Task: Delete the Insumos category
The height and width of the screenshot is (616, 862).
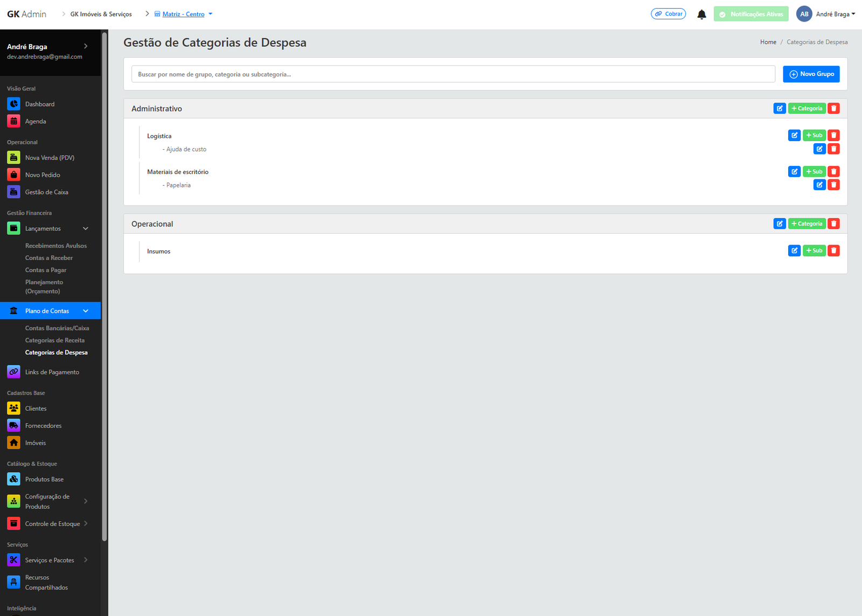Action: [x=833, y=250]
